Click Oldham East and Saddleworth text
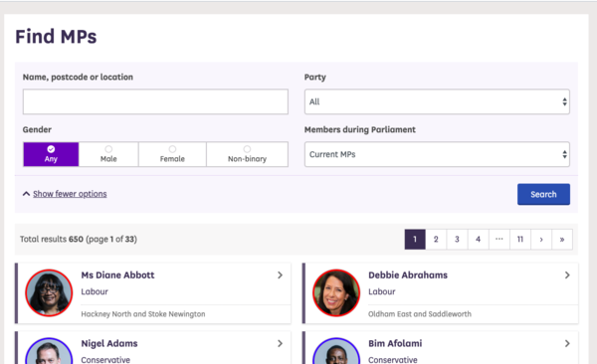The width and height of the screenshot is (597, 364). click(x=420, y=314)
